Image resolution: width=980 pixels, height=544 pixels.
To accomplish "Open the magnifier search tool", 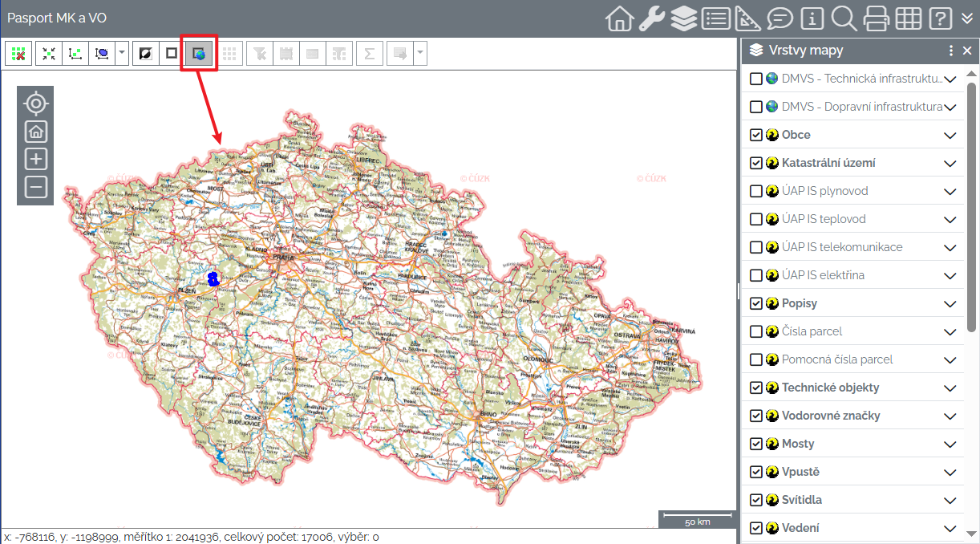I will click(844, 18).
